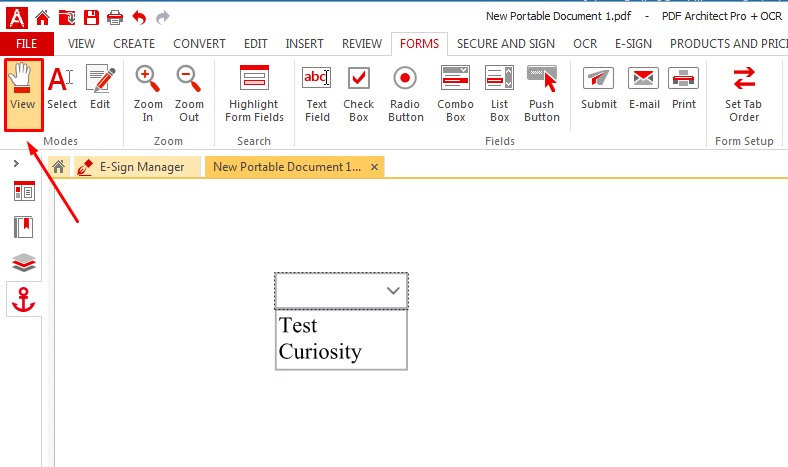Redo the last action
Image resolution: width=788 pixels, height=467 pixels.
[x=163, y=18]
